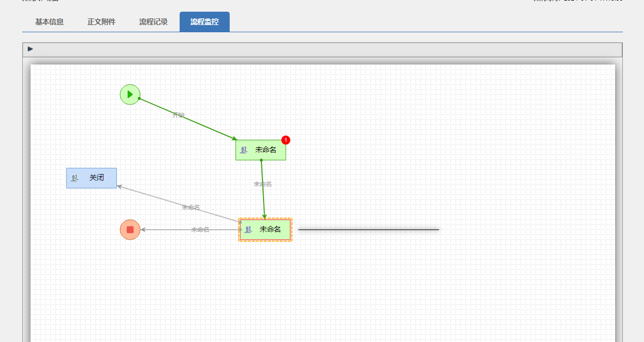Click the green start node circle
Screen dimensions: 644x342
[x=130, y=95]
